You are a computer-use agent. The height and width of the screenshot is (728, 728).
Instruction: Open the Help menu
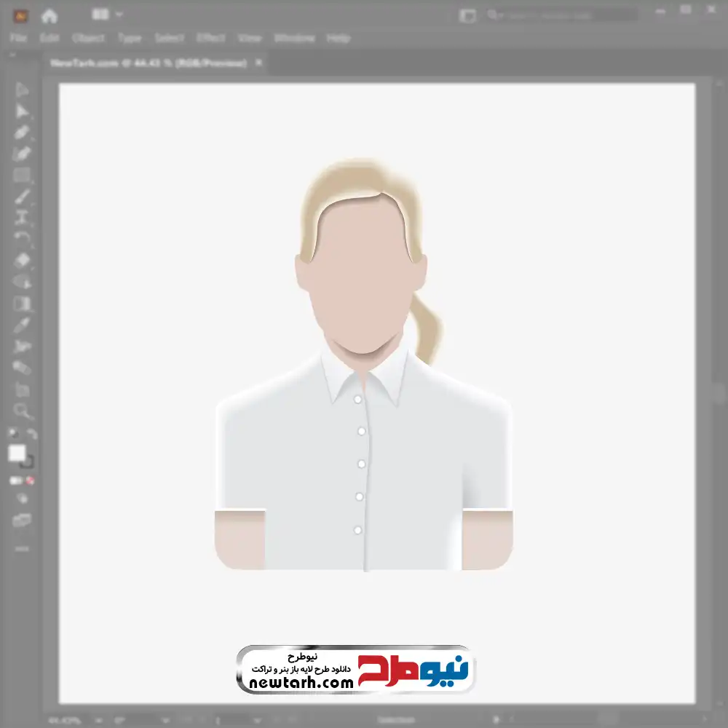(339, 38)
